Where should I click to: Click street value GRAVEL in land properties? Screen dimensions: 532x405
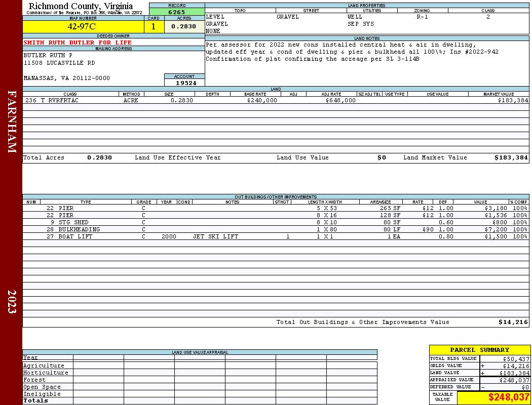(288, 17)
